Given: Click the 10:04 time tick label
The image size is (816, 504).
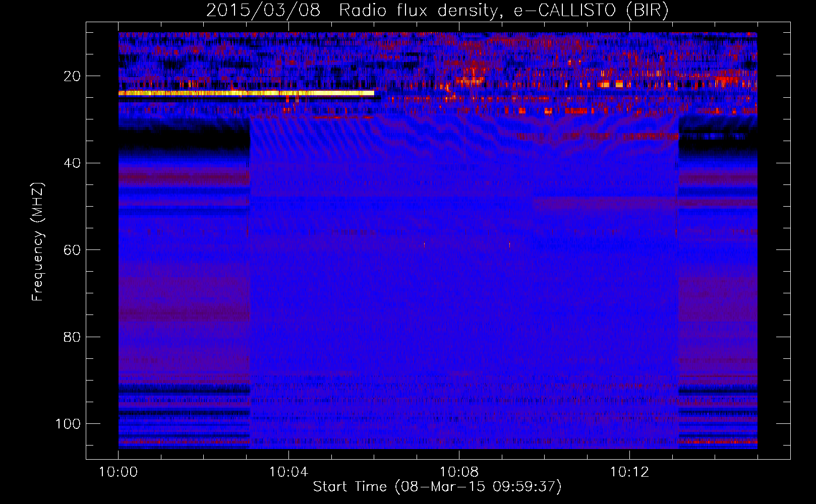Looking at the screenshot, I should click(x=288, y=472).
